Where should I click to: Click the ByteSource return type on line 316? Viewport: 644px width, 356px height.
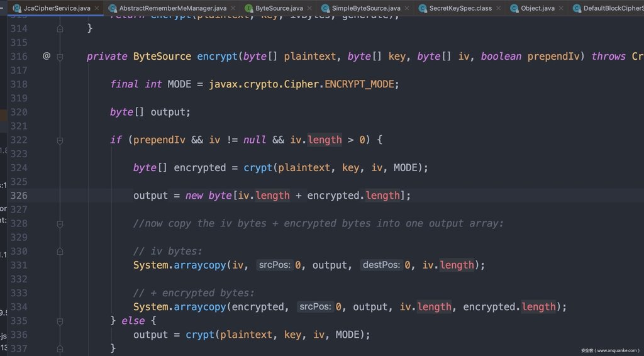162,56
